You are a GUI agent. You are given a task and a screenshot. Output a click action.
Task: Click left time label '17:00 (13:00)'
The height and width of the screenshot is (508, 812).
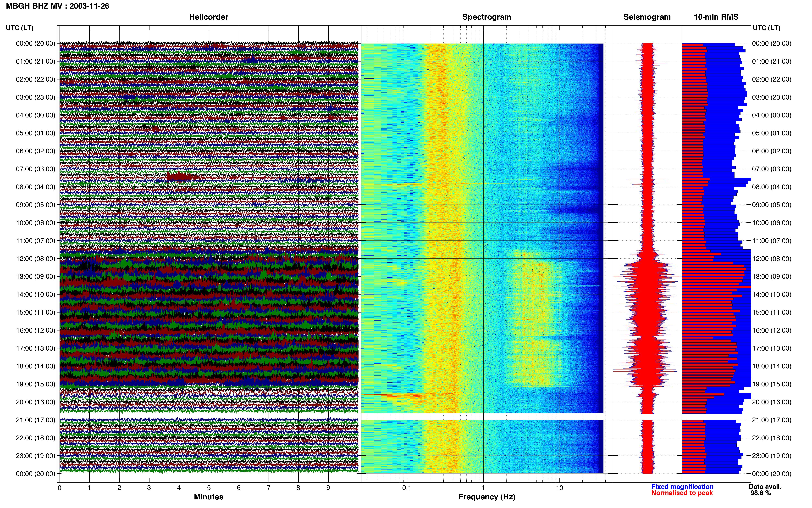[x=36, y=348]
